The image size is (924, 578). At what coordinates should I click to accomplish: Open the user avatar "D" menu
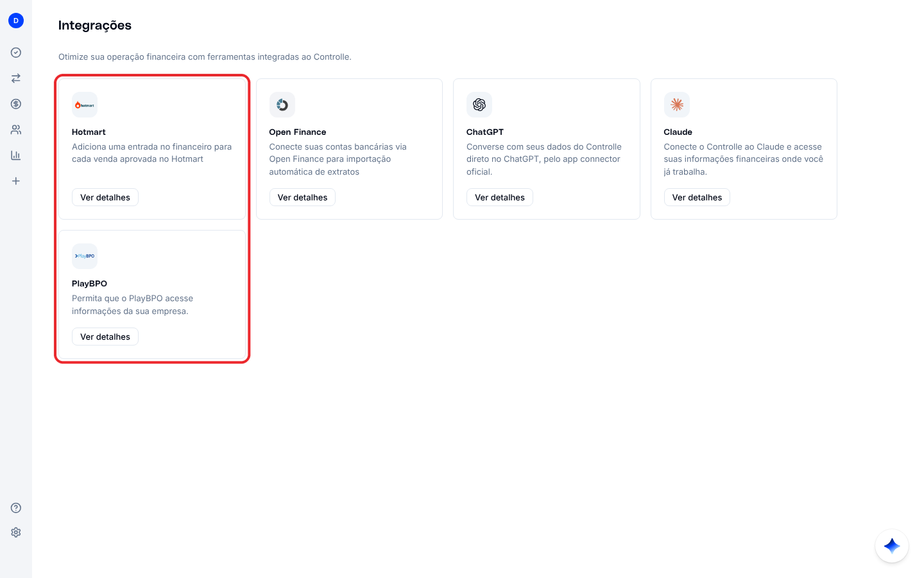click(16, 21)
